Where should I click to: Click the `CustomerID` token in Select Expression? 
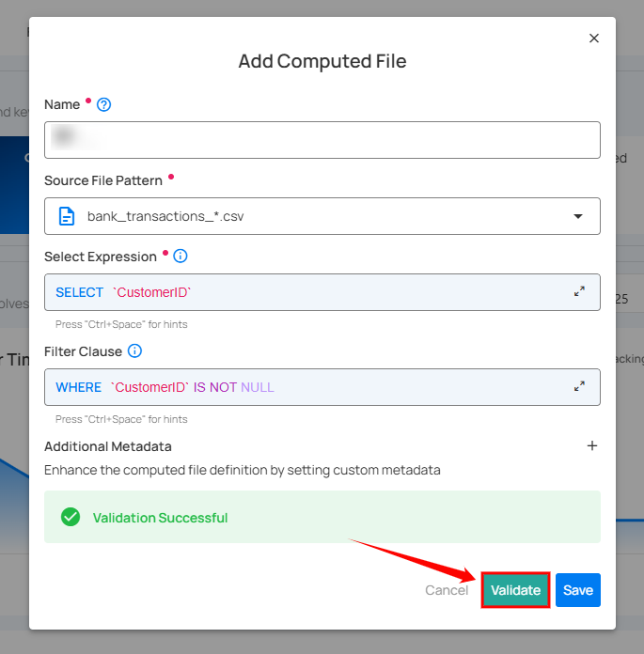click(151, 292)
